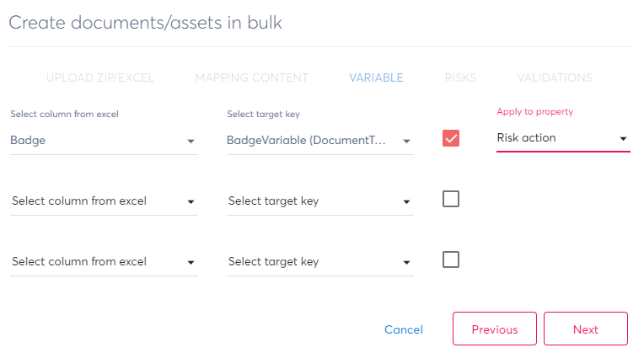The height and width of the screenshot is (353, 644).
Task: Click the Create documents/assets in bulk title
Action: tap(145, 23)
